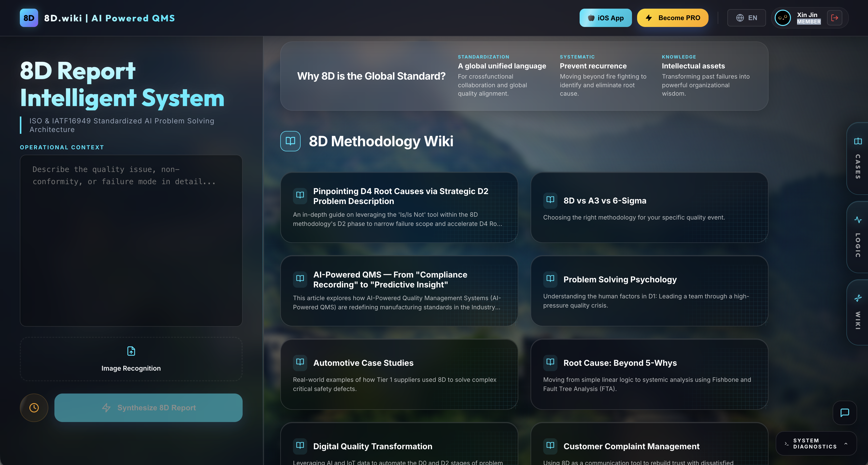
Task: Click the book icon on CASES tab
Action: click(x=858, y=141)
